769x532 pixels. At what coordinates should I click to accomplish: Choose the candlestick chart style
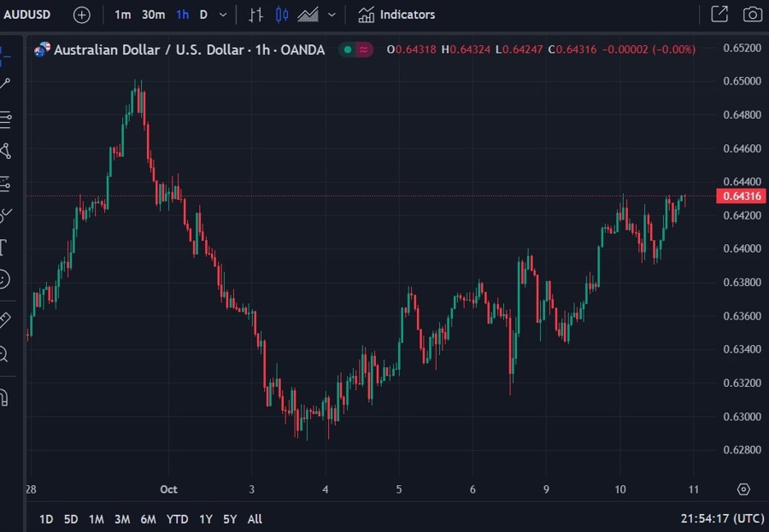pyautogui.click(x=282, y=15)
